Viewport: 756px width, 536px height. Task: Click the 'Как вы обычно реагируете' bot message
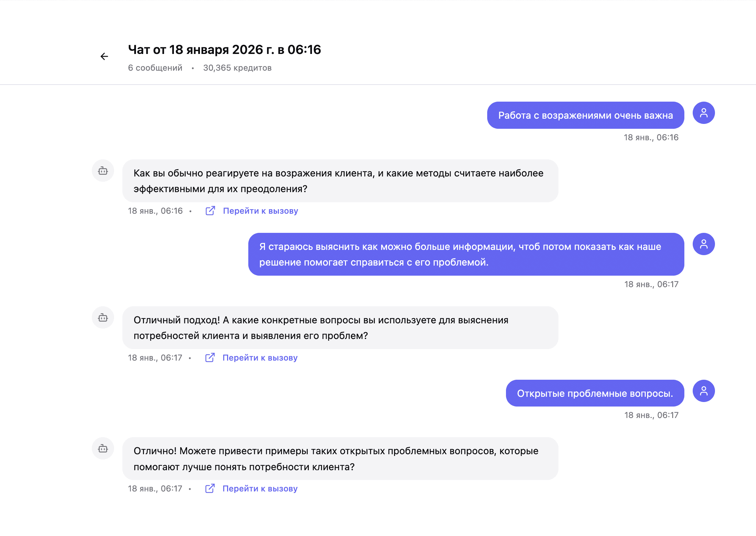tap(340, 181)
